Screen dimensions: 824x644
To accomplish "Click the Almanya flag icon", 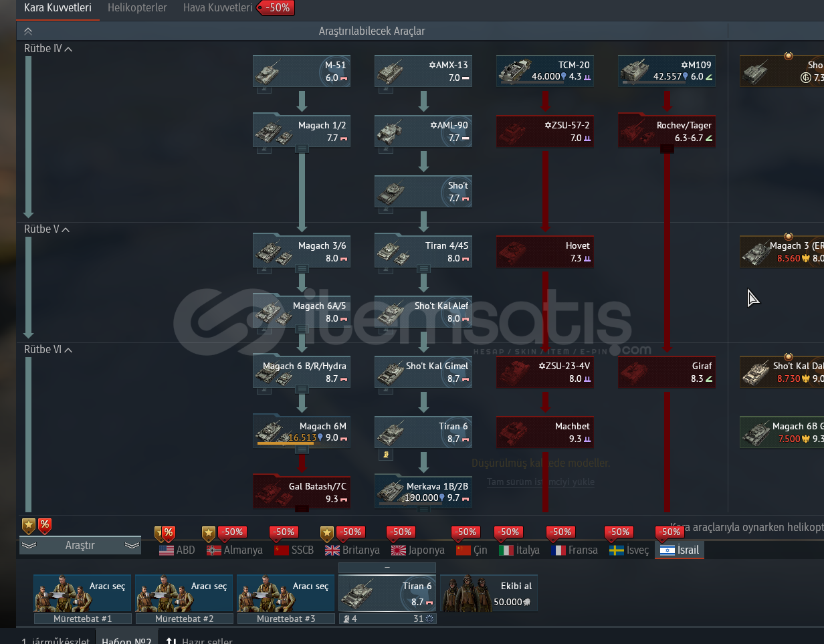I will [x=214, y=550].
